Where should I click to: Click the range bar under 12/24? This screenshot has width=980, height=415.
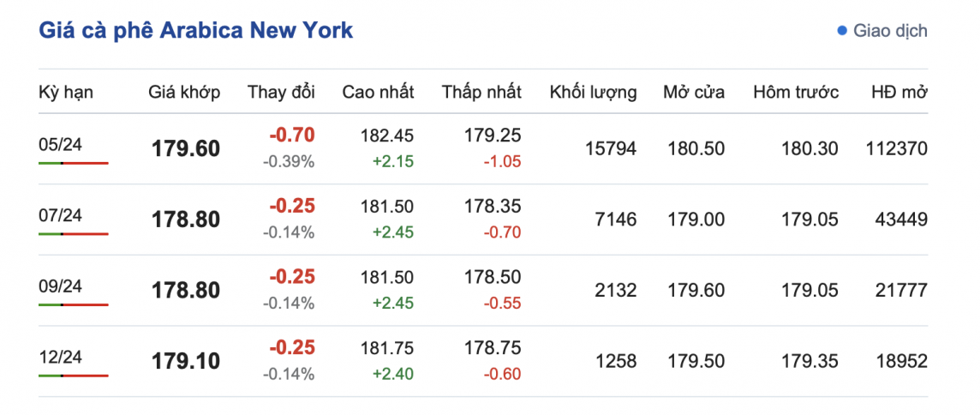[74, 376]
